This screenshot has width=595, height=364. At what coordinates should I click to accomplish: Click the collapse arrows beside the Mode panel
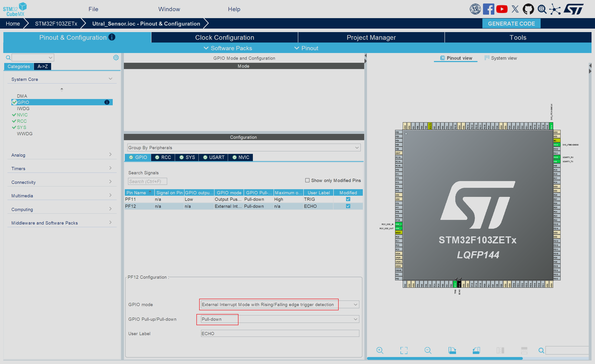tap(365, 58)
